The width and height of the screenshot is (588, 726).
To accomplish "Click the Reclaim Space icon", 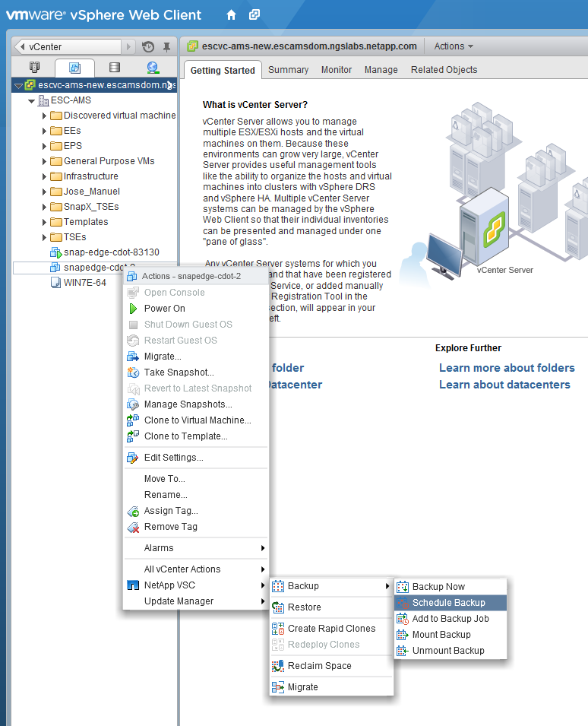I will [x=278, y=666].
